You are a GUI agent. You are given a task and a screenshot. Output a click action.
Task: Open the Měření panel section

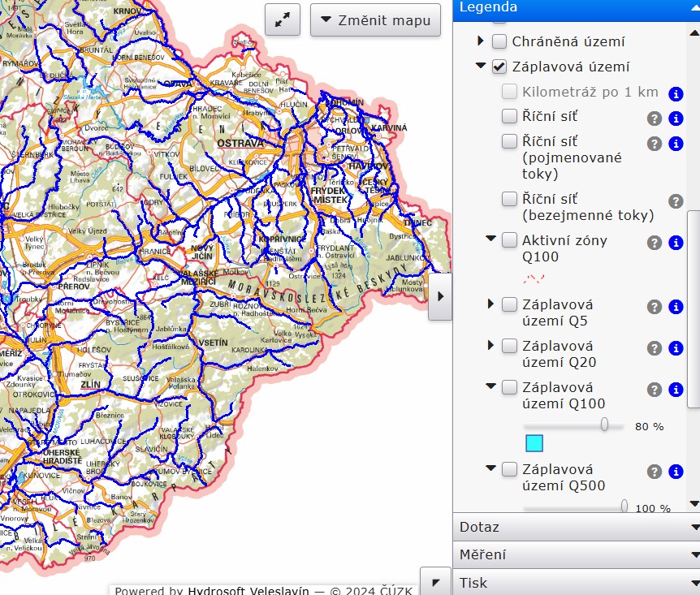coord(576,555)
